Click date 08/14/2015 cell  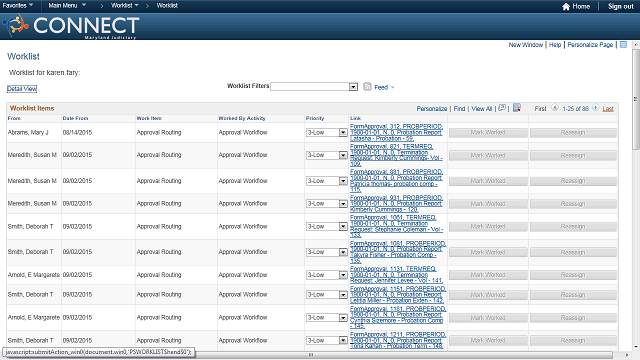point(77,133)
